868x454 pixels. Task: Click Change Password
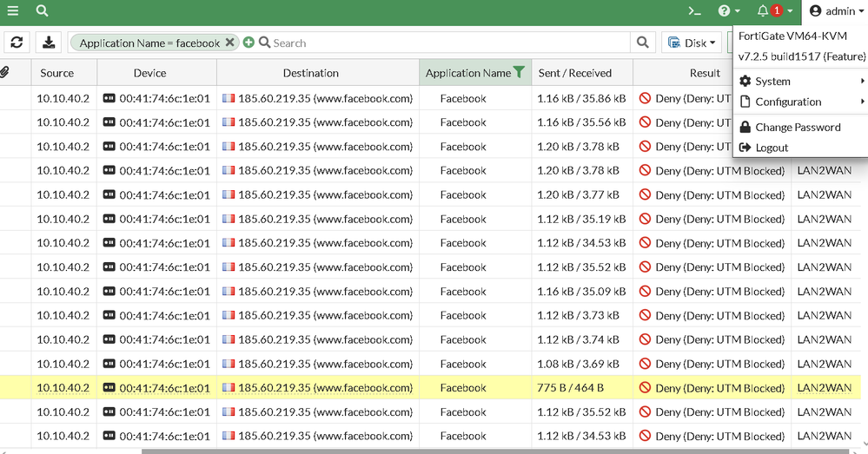point(798,127)
